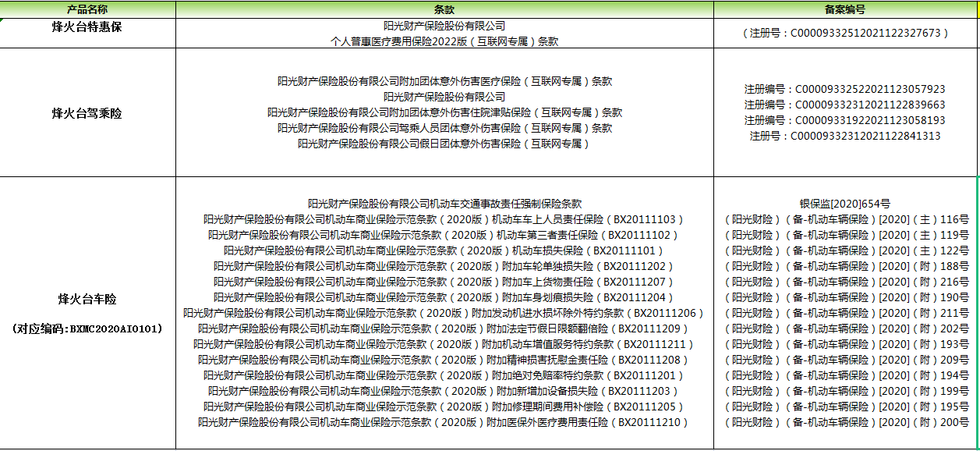
Task: Select registration number C00009332512021122327673
Action: coord(845,34)
